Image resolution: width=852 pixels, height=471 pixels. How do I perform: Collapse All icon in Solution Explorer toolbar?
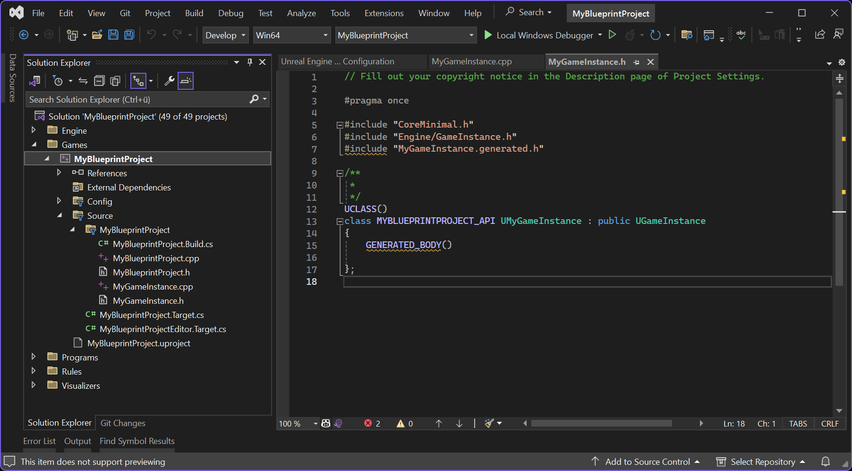[x=99, y=81]
